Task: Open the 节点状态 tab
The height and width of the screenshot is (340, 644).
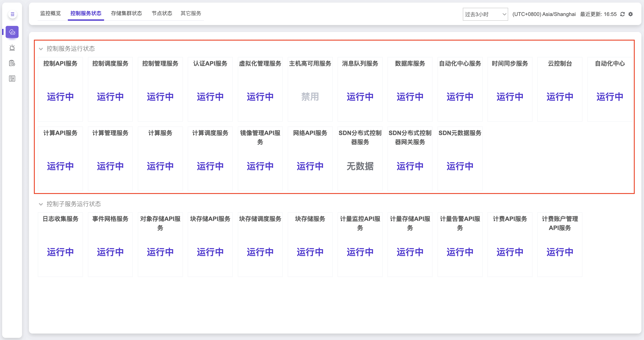Action: [x=162, y=13]
